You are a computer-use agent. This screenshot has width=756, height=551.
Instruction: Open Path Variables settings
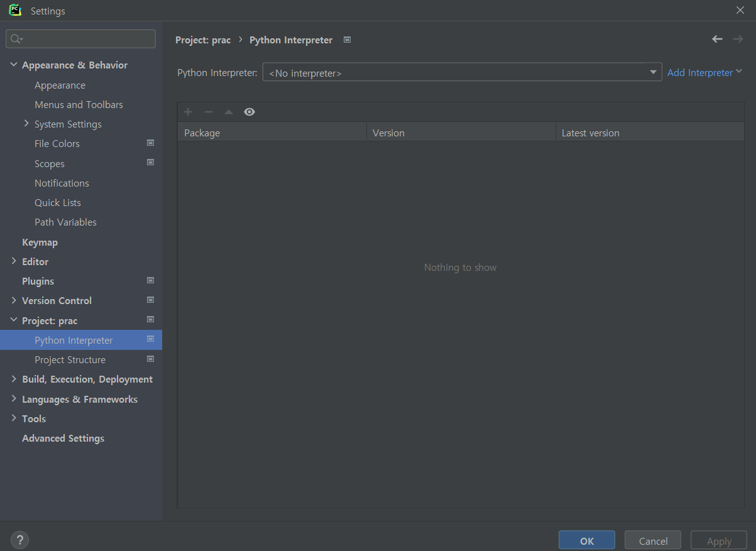[x=65, y=222]
